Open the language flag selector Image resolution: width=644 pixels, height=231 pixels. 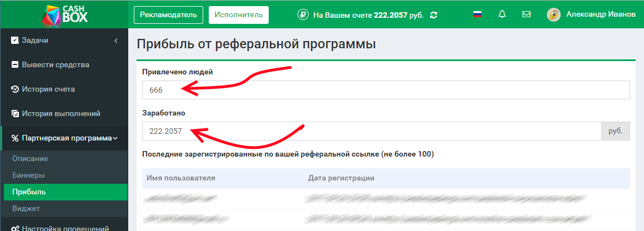[x=477, y=15]
